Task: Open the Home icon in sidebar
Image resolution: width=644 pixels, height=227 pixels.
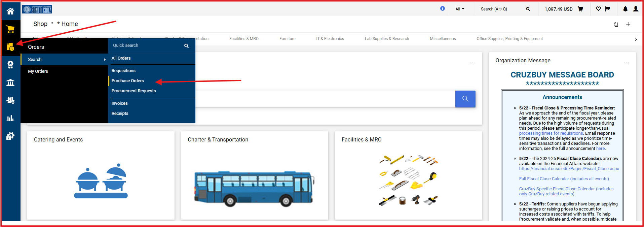Action: (x=10, y=11)
